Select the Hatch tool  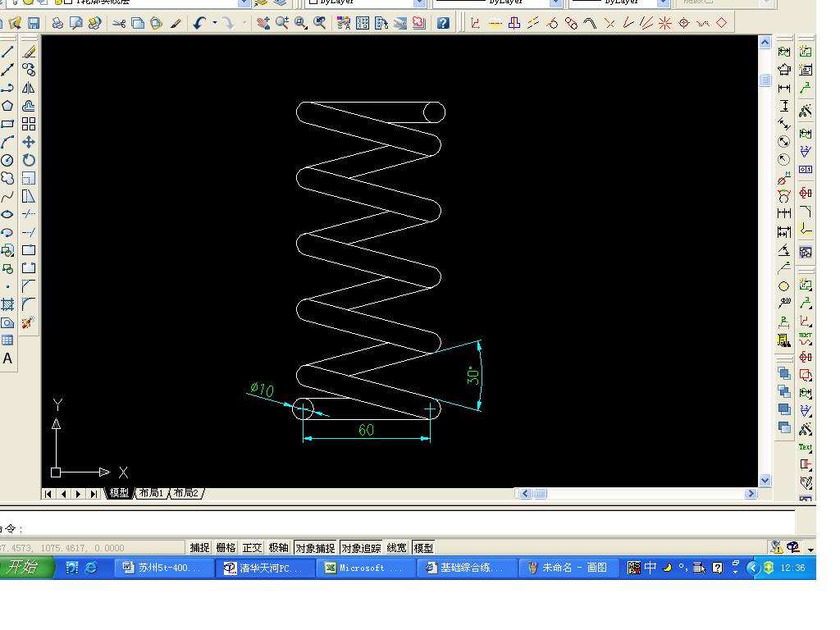point(7,305)
